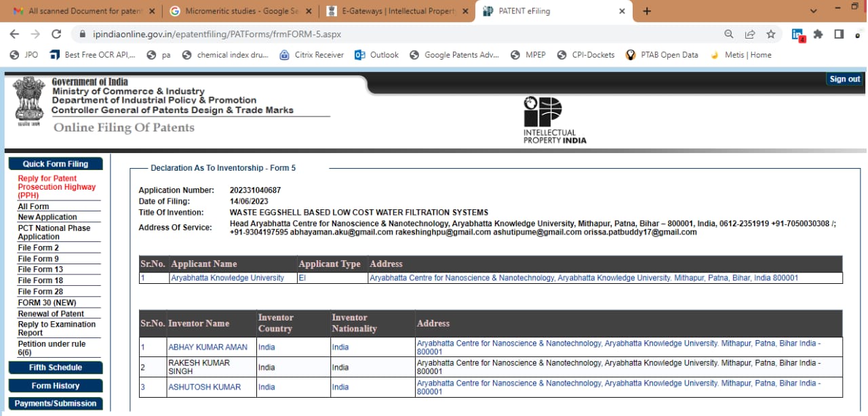Viewport: 868px width, 416px height.
Task: Open the Best Free OCR API bookmark
Action: pyautogui.click(x=93, y=55)
